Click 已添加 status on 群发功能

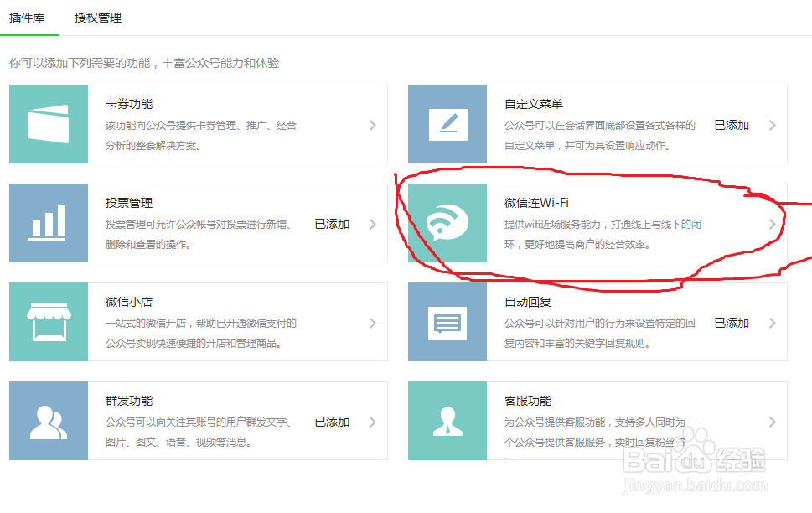[x=332, y=422]
